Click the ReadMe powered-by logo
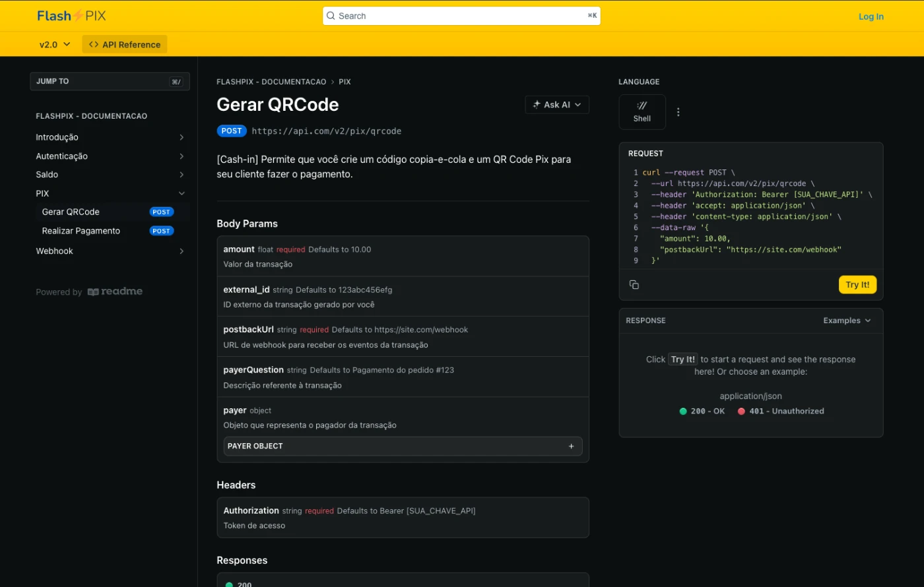The image size is (924, 587). tap(115, 292)
